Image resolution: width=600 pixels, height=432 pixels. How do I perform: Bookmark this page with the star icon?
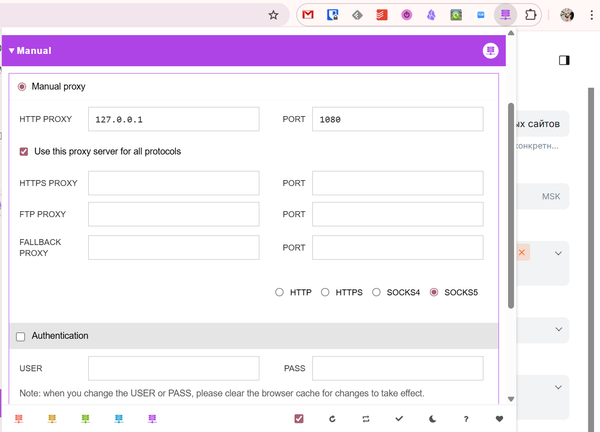point(273,15)
